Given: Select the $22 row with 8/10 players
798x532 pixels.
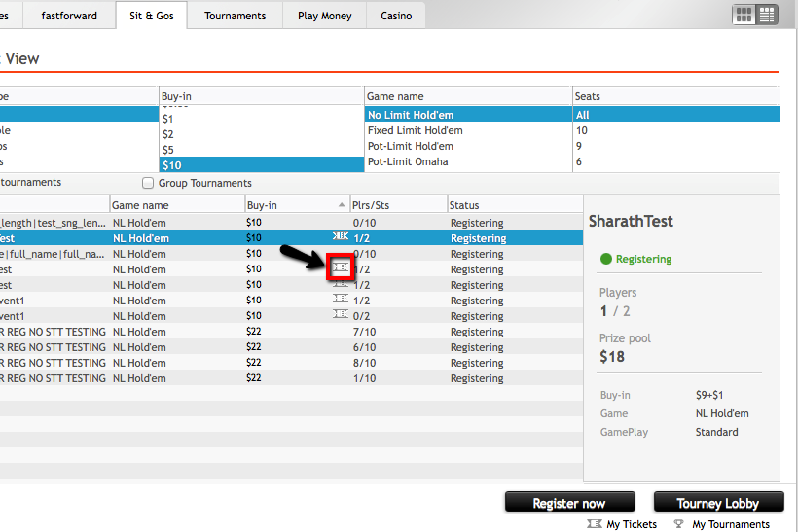Looking at the screenshot, I should [291, 363].
